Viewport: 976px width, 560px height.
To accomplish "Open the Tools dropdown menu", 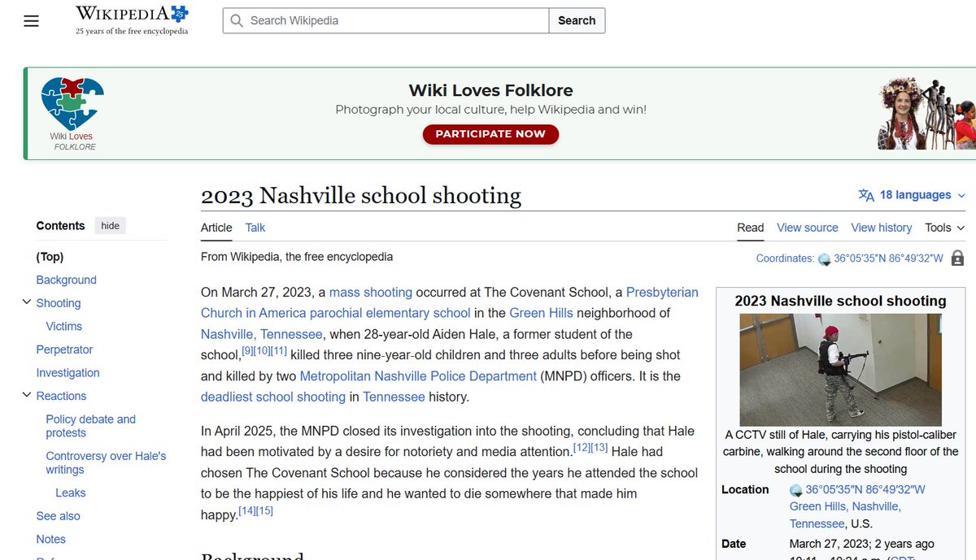I will coord(944,228).
